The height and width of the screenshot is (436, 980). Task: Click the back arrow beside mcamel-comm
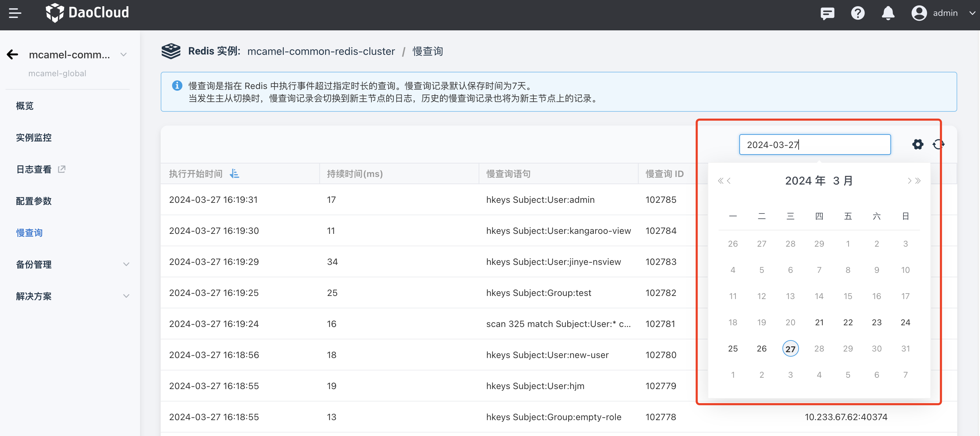pyautogui.click(x=12, y=54)
